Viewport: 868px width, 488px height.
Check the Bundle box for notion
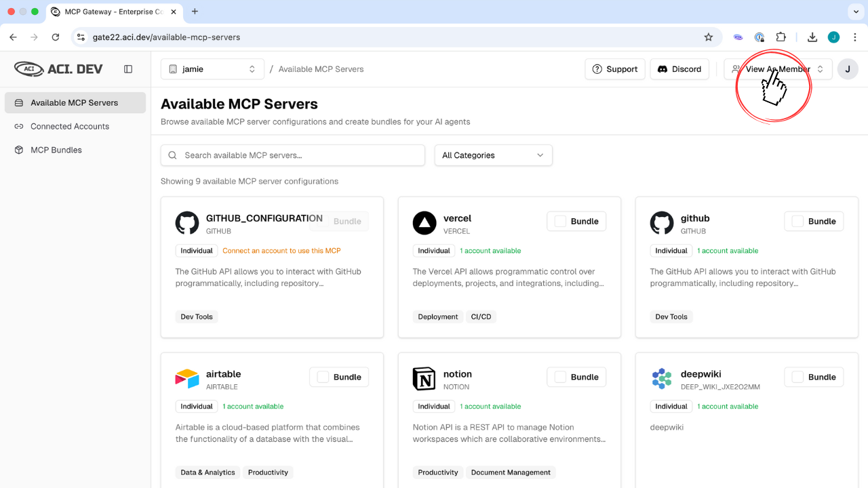pyautogui.click(x=560, y=378)
